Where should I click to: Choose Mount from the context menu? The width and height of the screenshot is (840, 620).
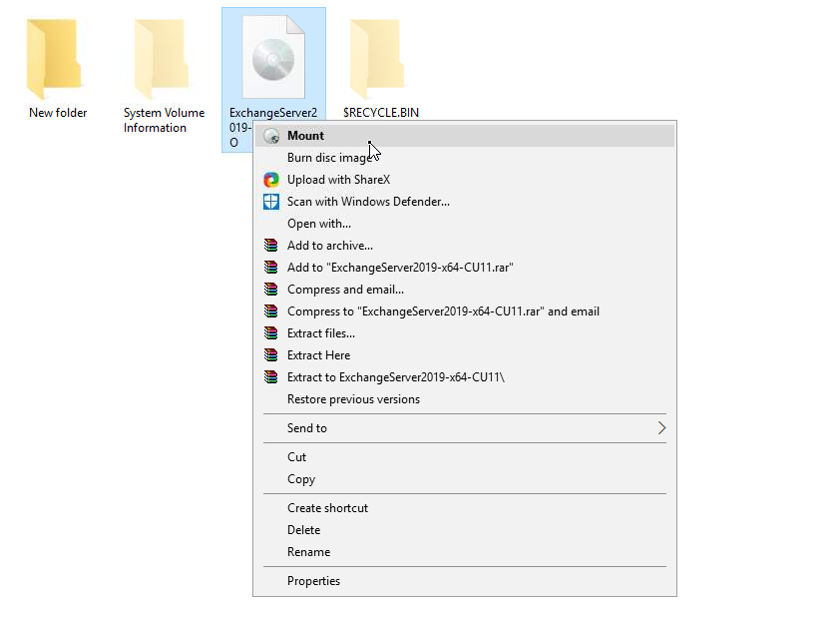[x=465, y=136]
